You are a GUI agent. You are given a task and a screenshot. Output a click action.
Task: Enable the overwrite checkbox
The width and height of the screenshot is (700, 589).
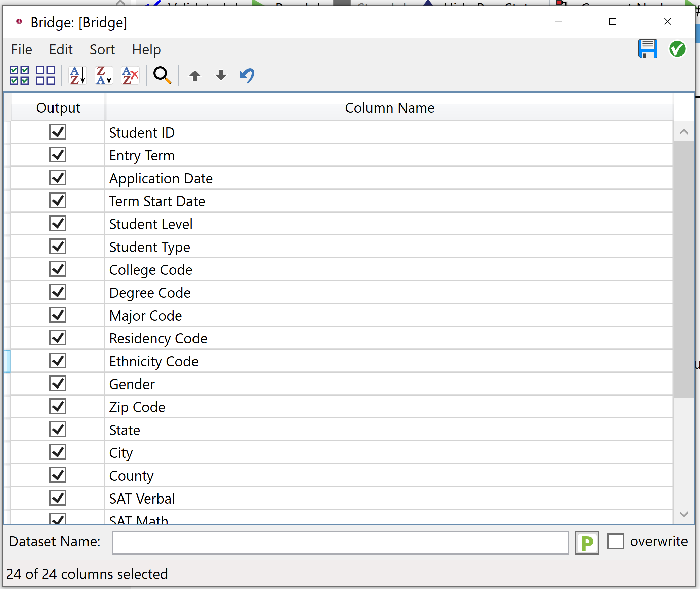(616, 542)
